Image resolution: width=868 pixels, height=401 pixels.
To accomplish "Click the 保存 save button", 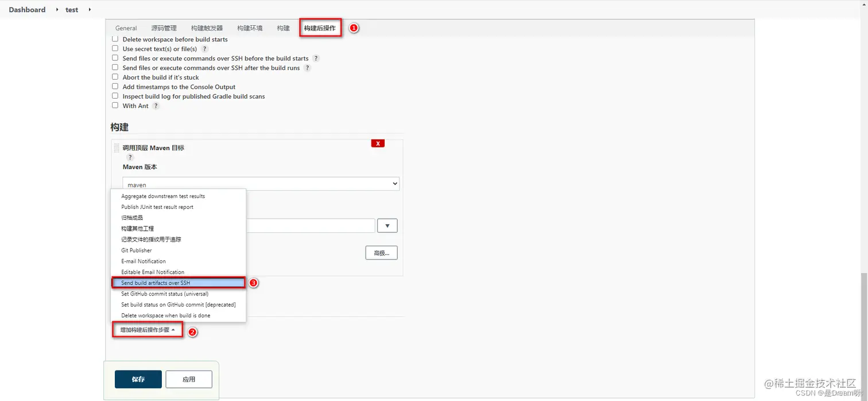I will click(x=138, y=379).
